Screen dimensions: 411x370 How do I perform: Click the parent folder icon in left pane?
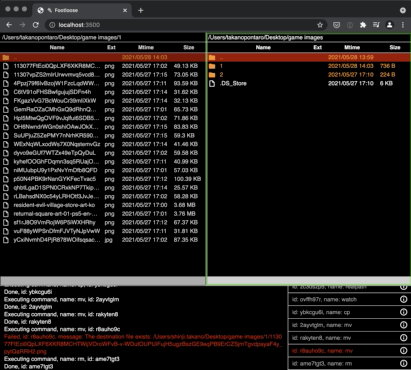(6, 57)
